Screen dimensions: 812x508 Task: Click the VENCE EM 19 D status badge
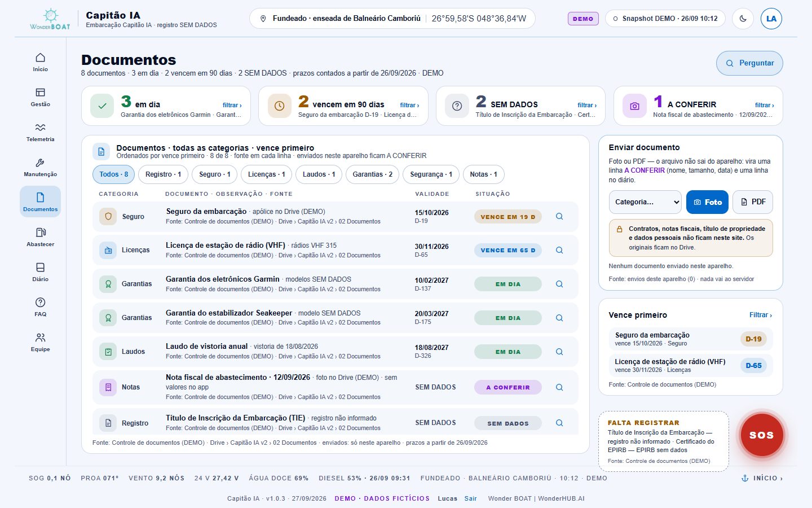pyautogui.click(x=508, y=217)
